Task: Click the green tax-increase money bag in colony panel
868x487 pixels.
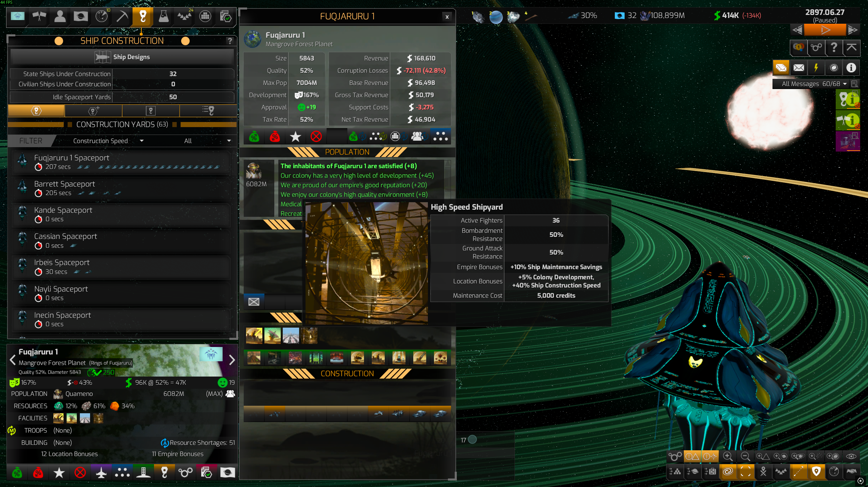Action: tap(254, 137)
